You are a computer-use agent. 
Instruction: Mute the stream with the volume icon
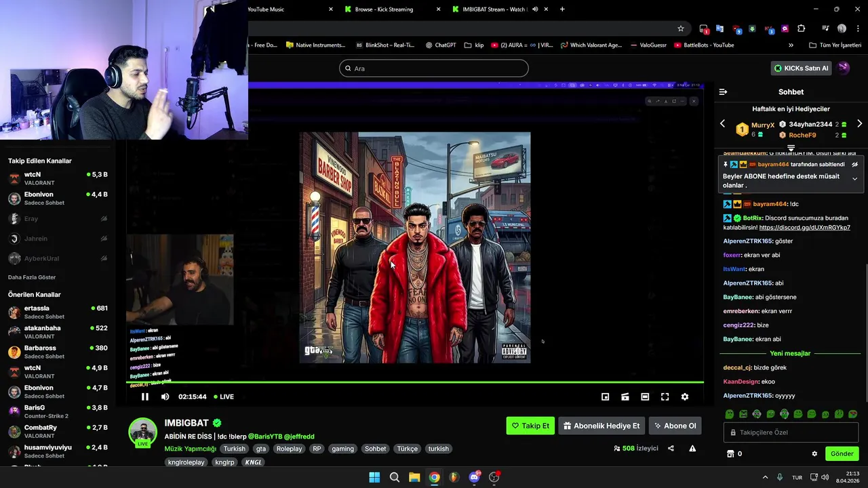pos(165,396)
